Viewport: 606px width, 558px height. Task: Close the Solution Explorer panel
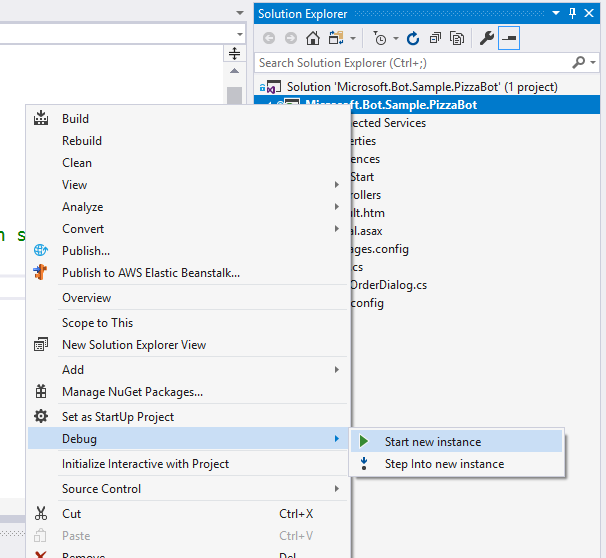pos(589,13)
